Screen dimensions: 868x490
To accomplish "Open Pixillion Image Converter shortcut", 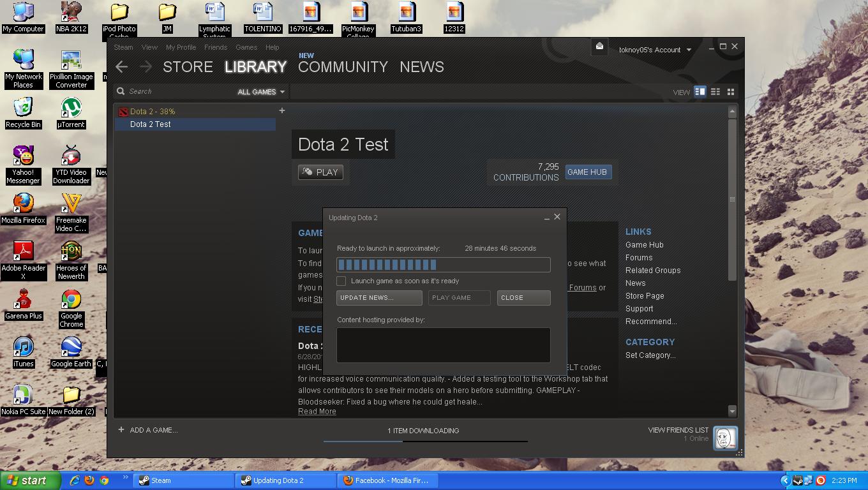I will 71,69.
